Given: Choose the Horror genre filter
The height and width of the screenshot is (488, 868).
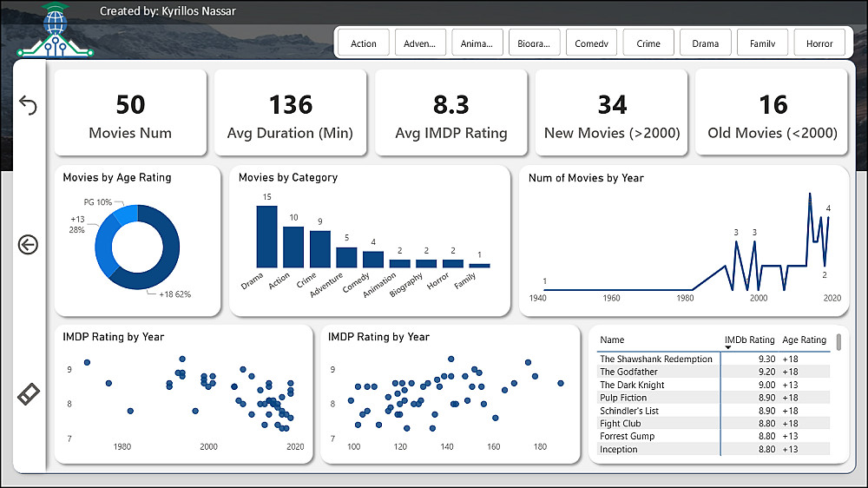Looking at the screenshot, I should click(819, 43).
